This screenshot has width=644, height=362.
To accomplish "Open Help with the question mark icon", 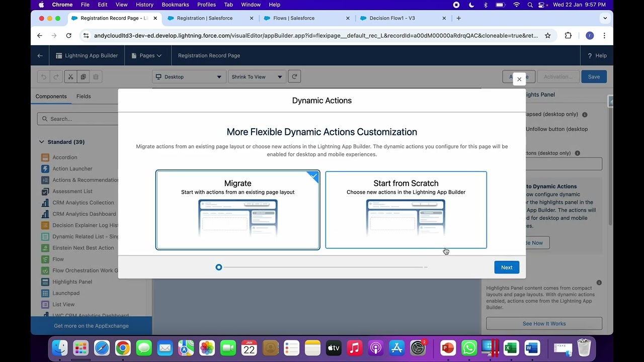I will [x=590, y=56].
